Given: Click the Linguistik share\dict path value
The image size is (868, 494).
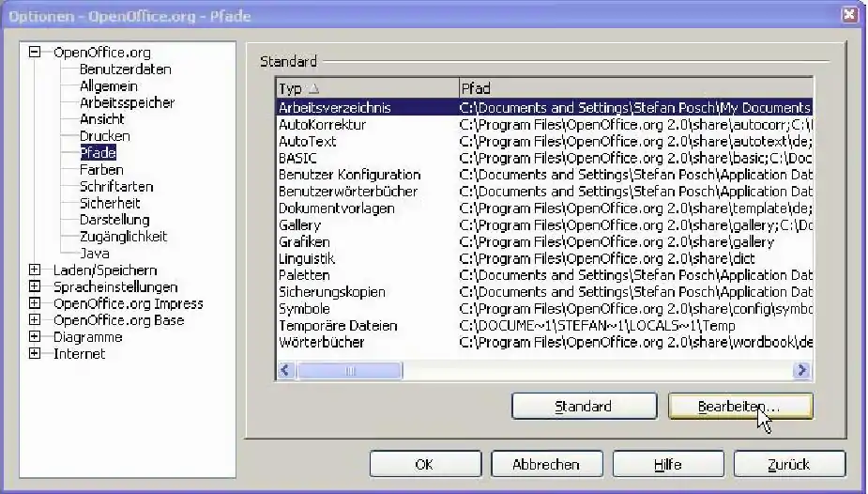Looking at the screenshot, I should tap(607, 258).
